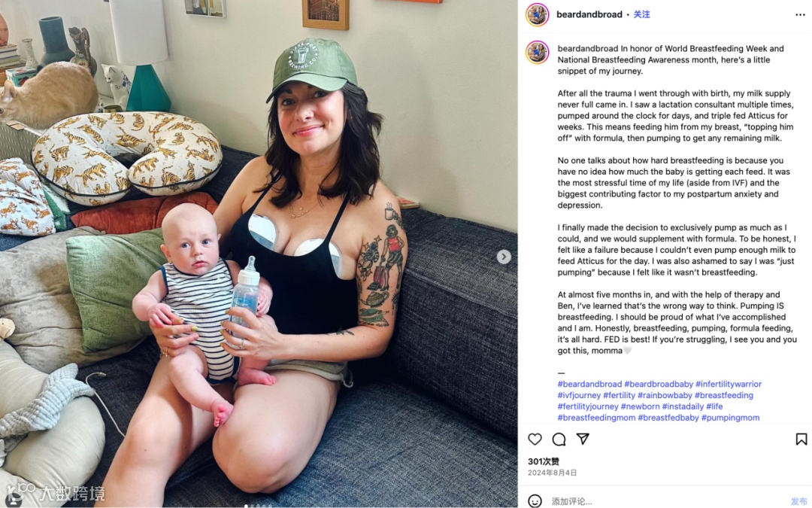This screenshot has width=812, height=508.
Task: Open comments via speech bubble icon
Action: point(559,440)
